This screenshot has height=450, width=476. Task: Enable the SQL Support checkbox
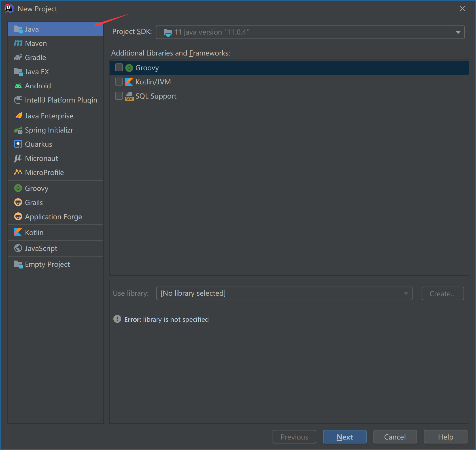tap(119, 96)
